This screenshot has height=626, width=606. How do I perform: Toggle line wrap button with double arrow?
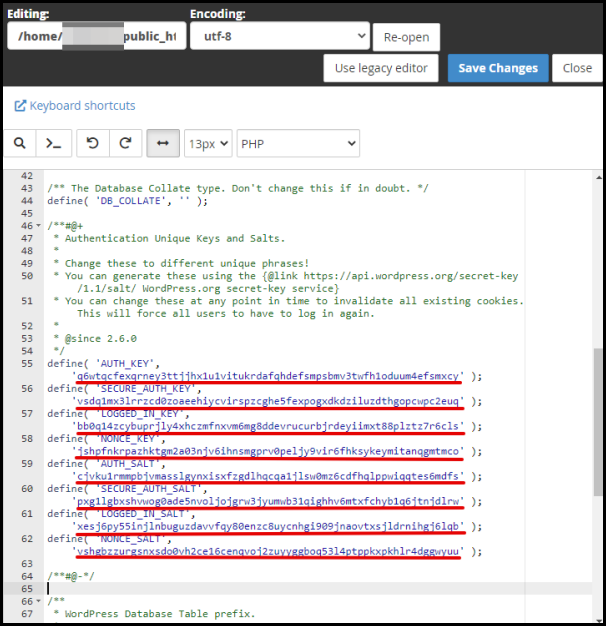click(x=163, y=143)
